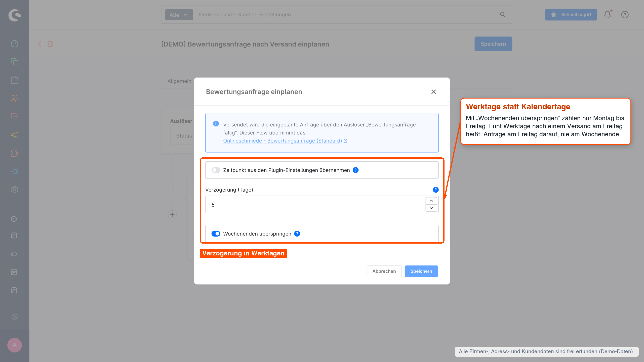This screenshot has width=644, height=362.
Task: Decrease the delay days with the down arrow
Action: point(431,208)
